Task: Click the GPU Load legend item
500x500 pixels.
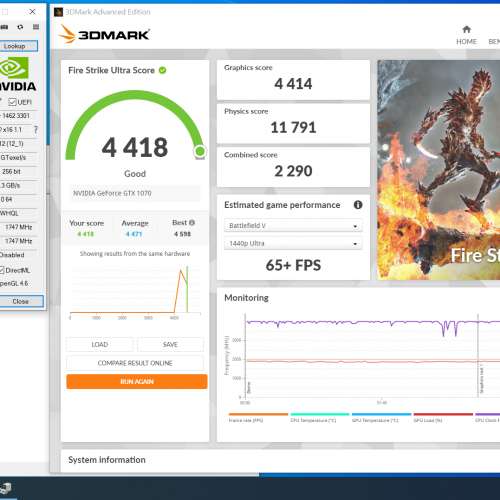Action: pos(443,418)
